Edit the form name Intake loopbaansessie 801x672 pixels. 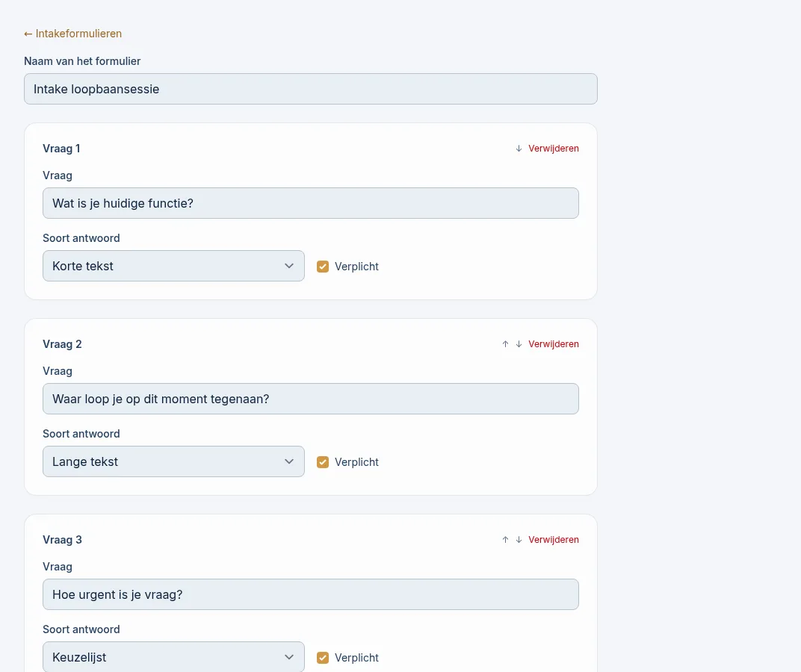[x=311, y=89]
